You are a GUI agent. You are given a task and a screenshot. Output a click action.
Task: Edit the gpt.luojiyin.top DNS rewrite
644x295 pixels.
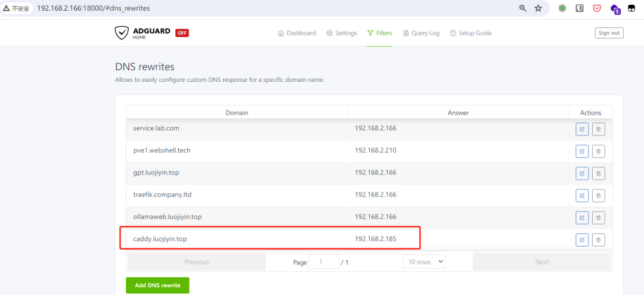coord(581,173)
